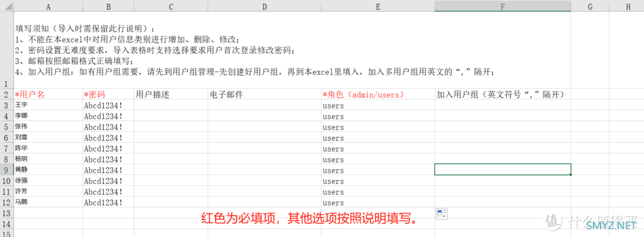Click the empty email cell in 徐强's row
Image resolution: width=644 pixels, height=237 pixels.
[265, 180]
